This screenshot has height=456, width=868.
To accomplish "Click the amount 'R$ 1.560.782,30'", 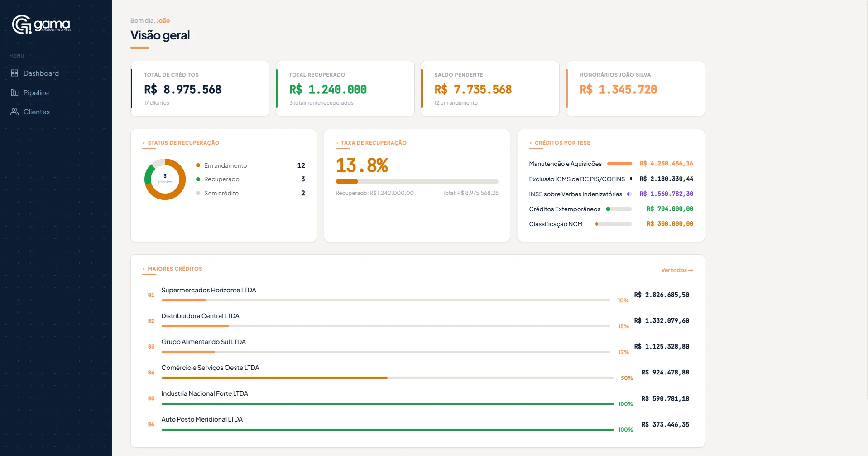I will [666, 194].
